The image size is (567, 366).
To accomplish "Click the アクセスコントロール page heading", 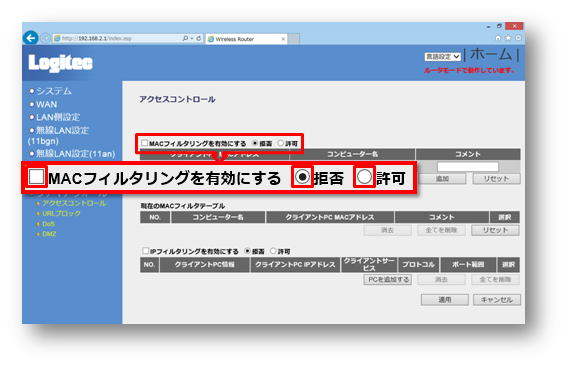I will coord(177,99).
